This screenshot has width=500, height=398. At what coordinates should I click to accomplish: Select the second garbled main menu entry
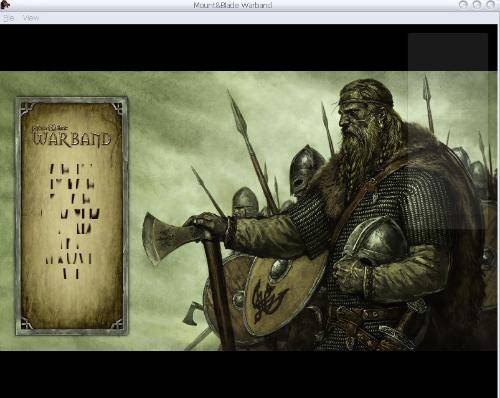pyautogui.click(x=72, y=184)
